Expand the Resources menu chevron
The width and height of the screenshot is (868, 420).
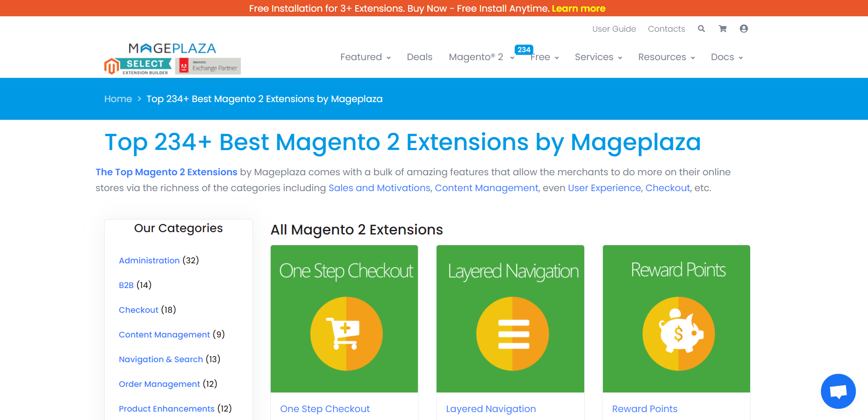coord(693,58)
